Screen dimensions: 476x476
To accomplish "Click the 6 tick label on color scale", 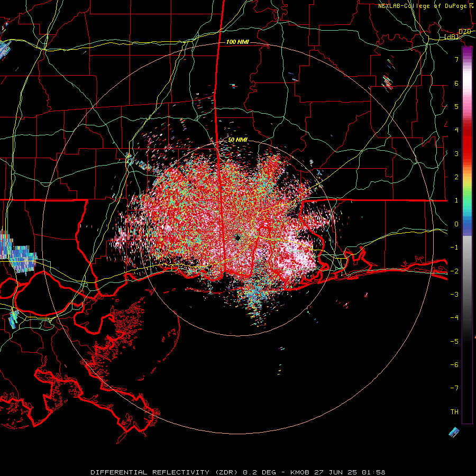I will coord(456,83).
